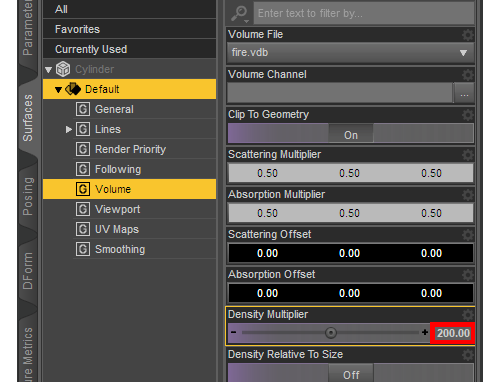Open gear options for Absorption Offset
This screenshot has height=382, width=500.
pos(468,275)
